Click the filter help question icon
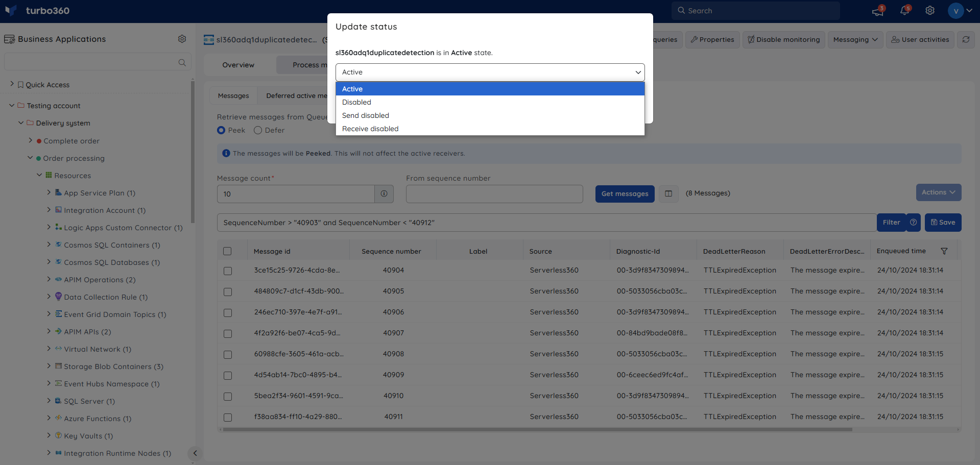The width and height of the screenshot is (980, 465). [x=914, y=223]
